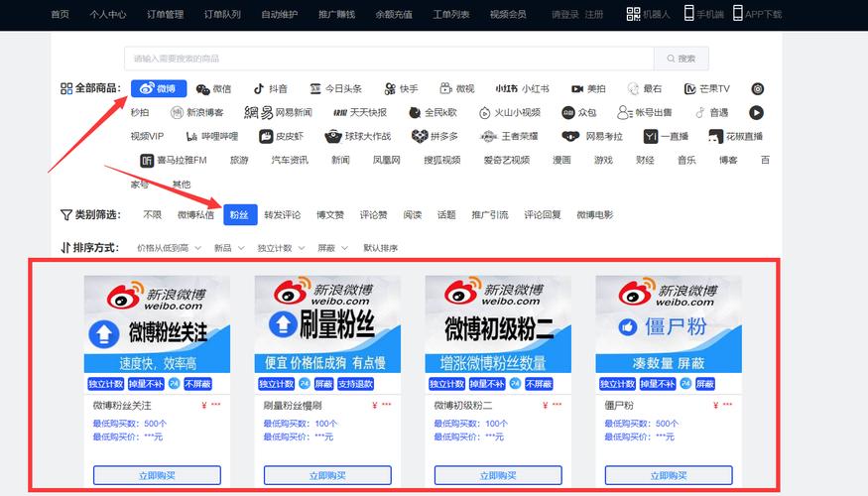Open 自动维护 in top navigation
868x496 pixels.
tap(279, 15)
